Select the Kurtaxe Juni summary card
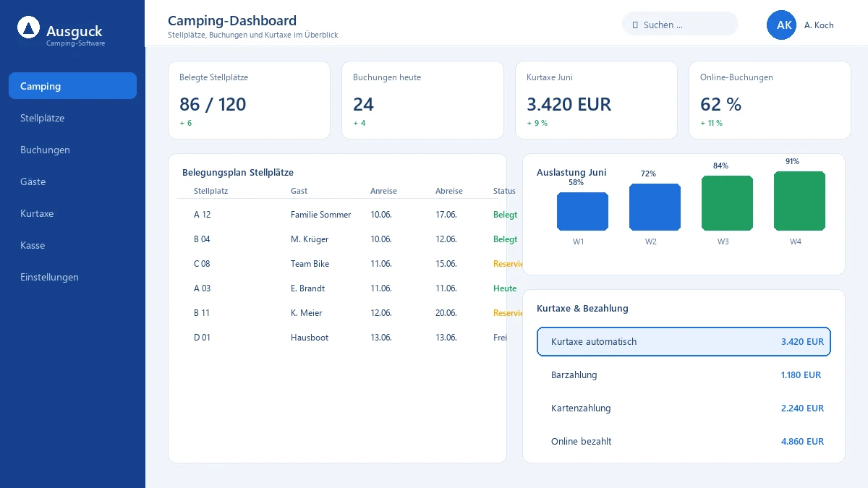The image size is (868, 488). coord(596,100)
